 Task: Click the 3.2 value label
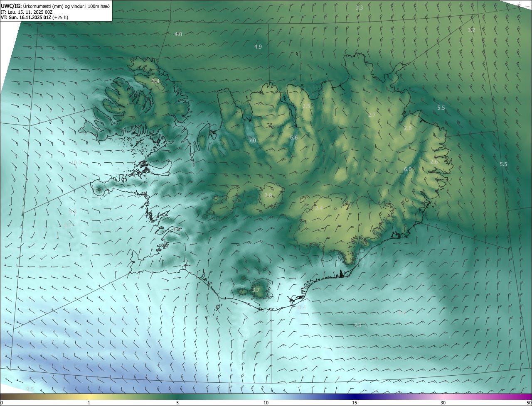pyautogui.click(x=471, y=30)
